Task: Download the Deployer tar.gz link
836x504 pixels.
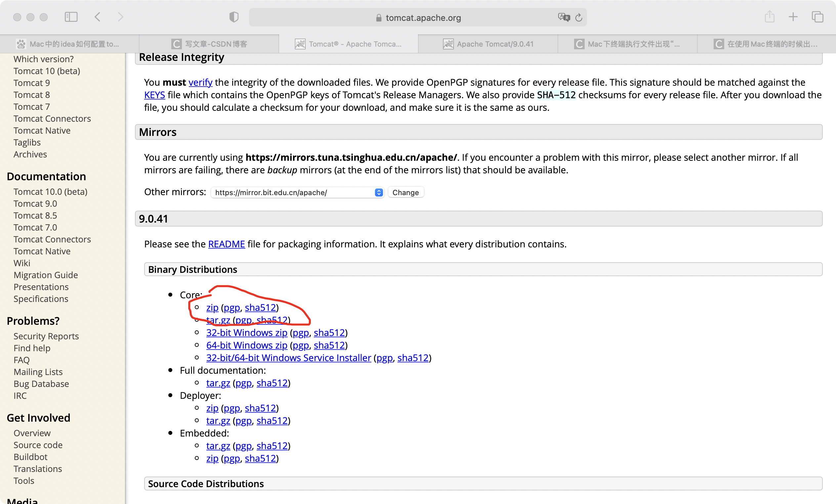Action: tap(218, 421)
